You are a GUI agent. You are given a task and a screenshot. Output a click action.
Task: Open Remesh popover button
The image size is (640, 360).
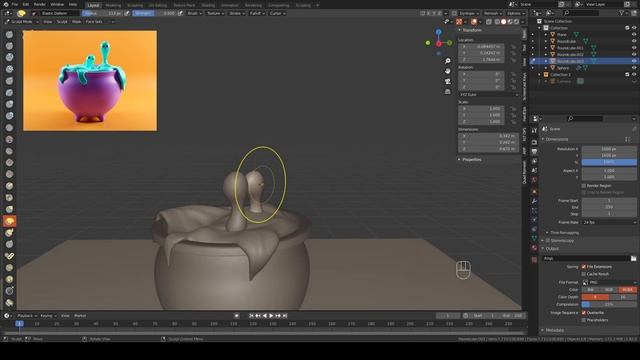(492, 13)
